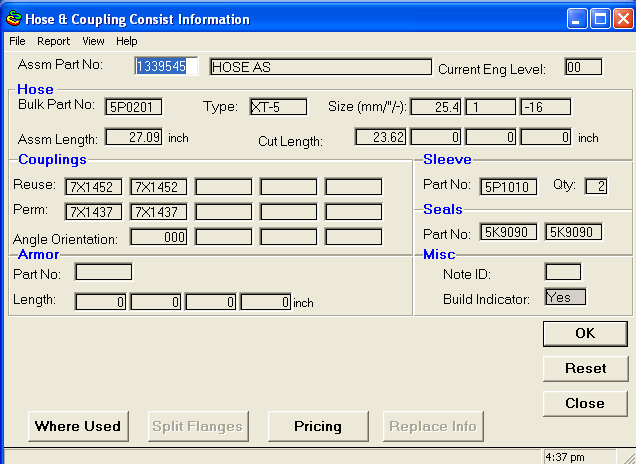
Task: Click the Bulk Part No field 5P0201
Action: [x=134, y=106]
